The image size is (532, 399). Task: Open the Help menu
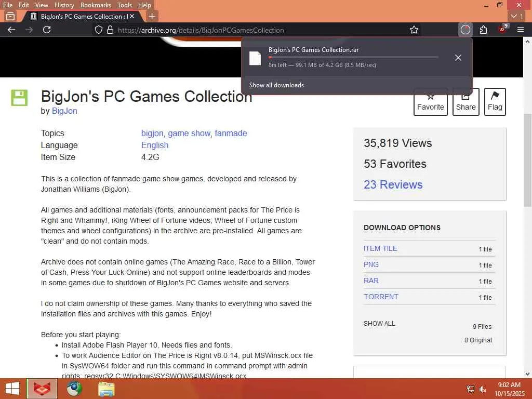(x=144, y=5)
